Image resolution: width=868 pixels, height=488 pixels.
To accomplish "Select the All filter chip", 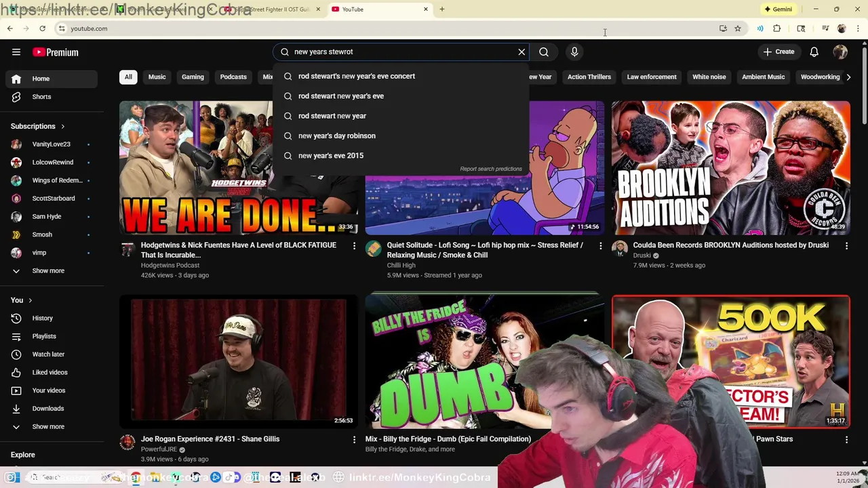I will (x=128, y=77).
